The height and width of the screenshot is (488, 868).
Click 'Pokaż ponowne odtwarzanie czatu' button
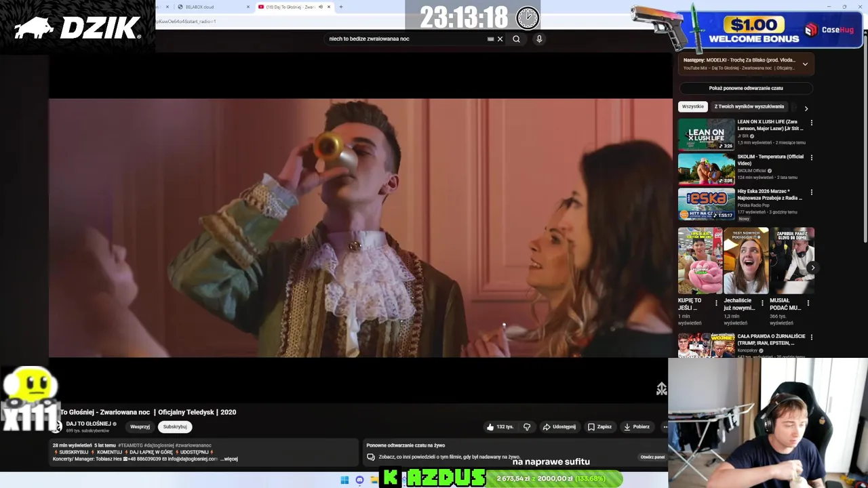[x=746, y=88]
